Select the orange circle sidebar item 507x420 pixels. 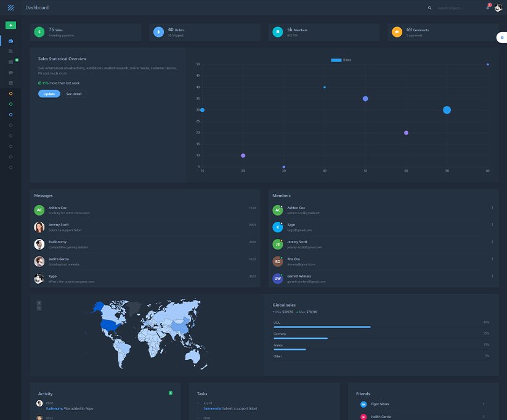tap(10, 93)
